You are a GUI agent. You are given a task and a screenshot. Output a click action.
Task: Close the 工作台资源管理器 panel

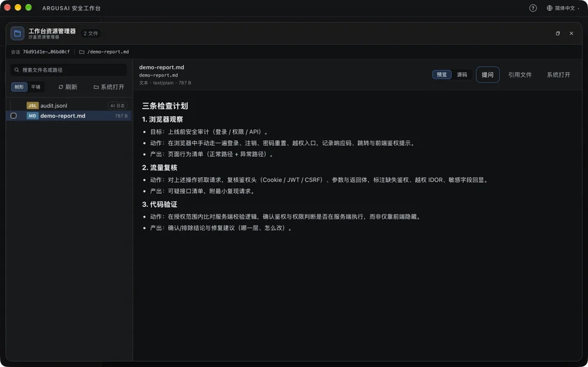point(571,34)
